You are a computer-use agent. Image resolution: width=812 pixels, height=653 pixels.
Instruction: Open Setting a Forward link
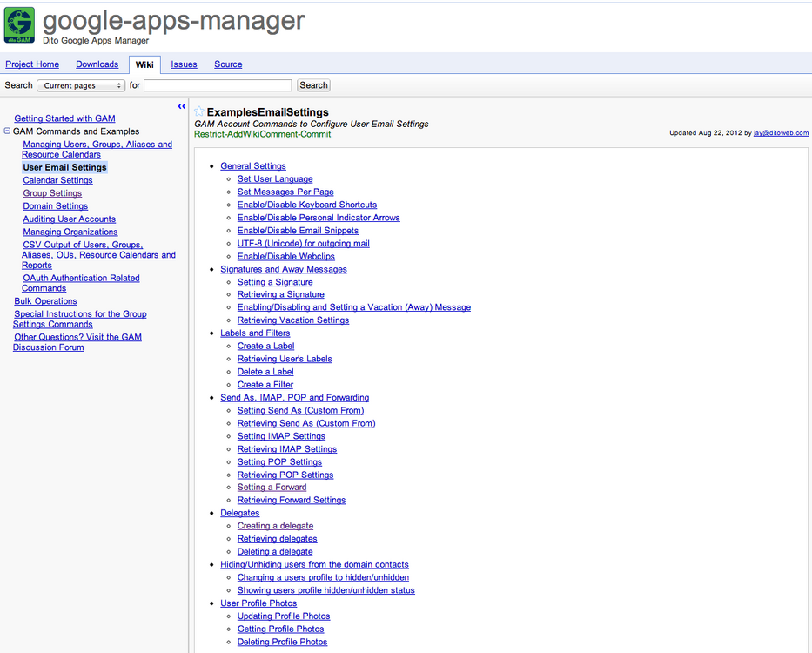pyautogui.click(x=272, y=488)
